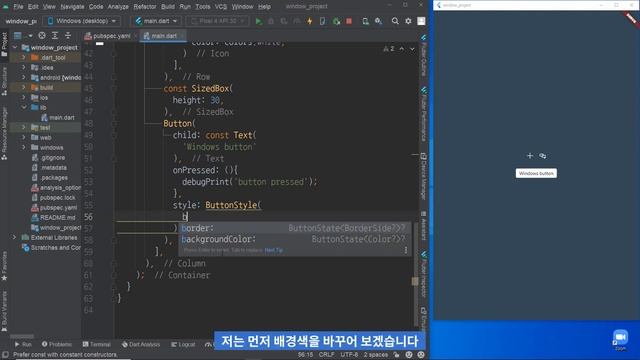Open the Tools menu
The width and height of the screenshot is (640, 360).
coord(203,7)
